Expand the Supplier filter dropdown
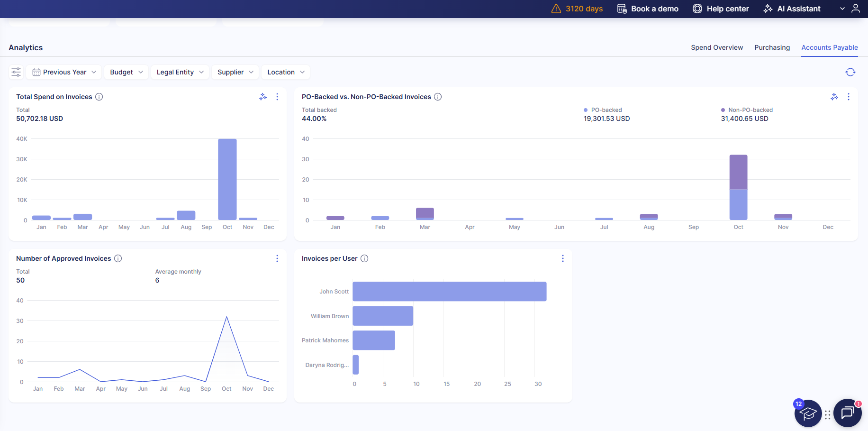This screenshot has width=868, height=431. pyautogui.click(x=235, y=72)
